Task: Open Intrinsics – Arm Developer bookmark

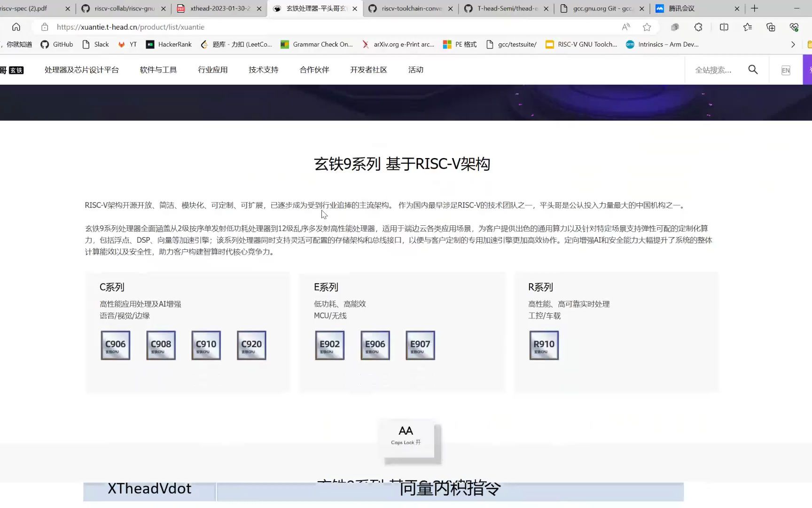Action: [662, 44]
